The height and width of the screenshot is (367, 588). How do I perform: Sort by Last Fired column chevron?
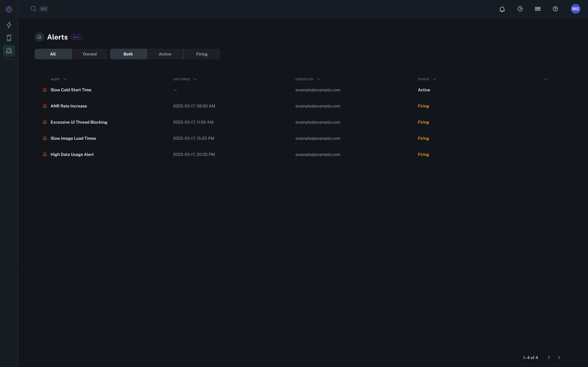(195, 79)
